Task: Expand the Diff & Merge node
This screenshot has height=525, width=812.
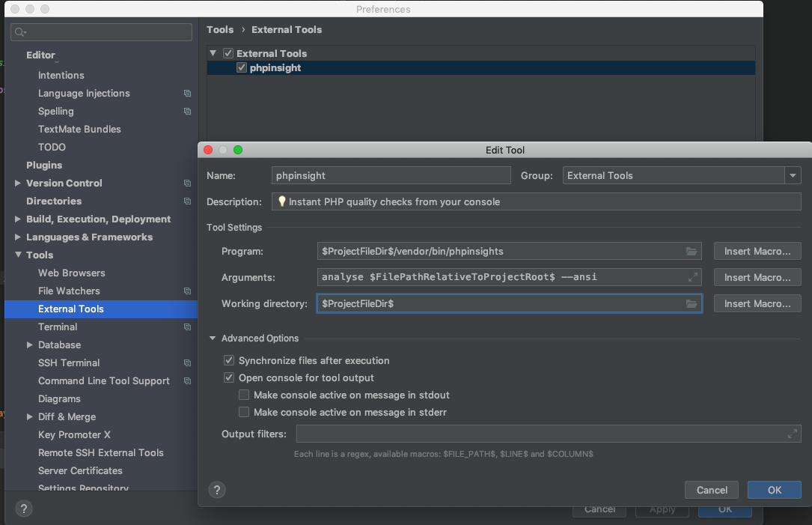Action: (x=29, y=416)
